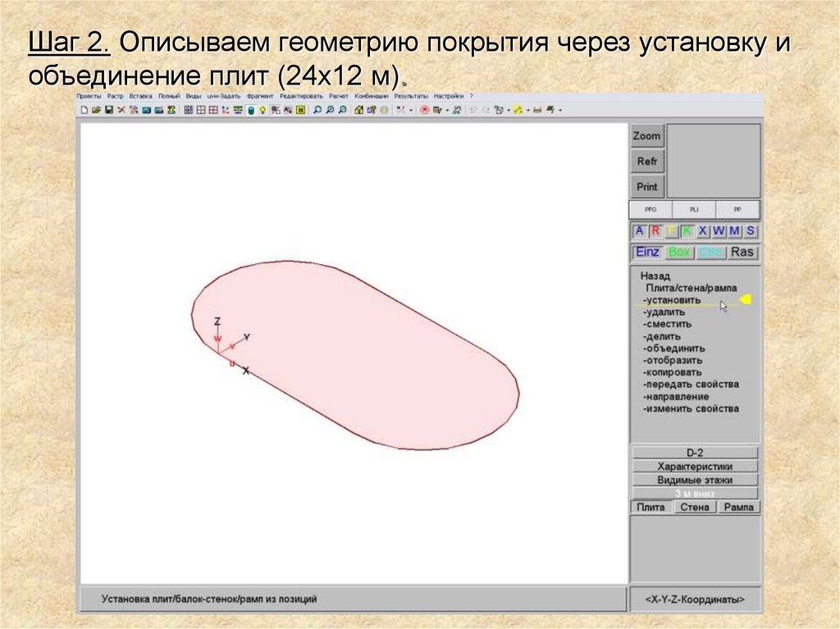Image resolution: width=840 pixels, height=629 pixels.
Task: Toggle the Ras raster button
Action: click(742, 253)
